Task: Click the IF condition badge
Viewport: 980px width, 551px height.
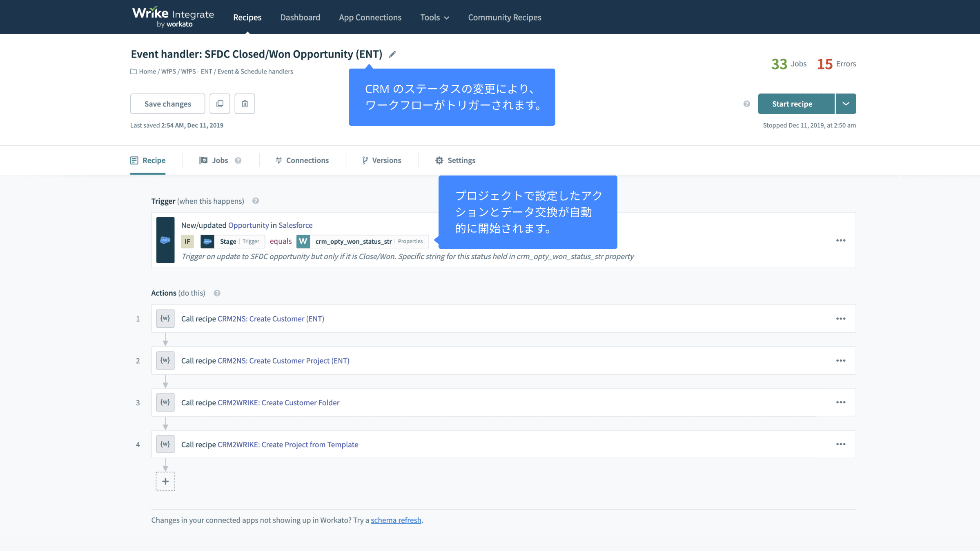Action: (x=187, y=241)
